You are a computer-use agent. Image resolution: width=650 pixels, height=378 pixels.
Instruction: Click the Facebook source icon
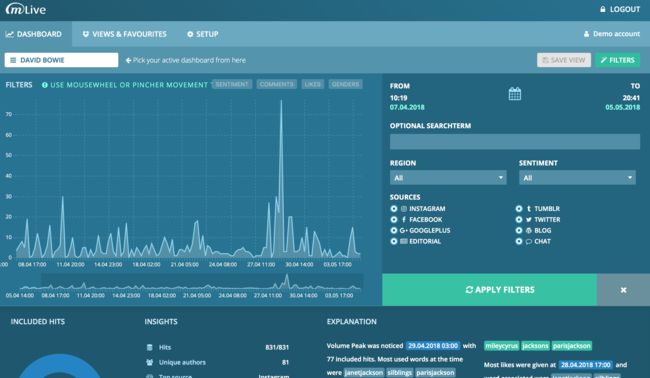coord(404,220)
